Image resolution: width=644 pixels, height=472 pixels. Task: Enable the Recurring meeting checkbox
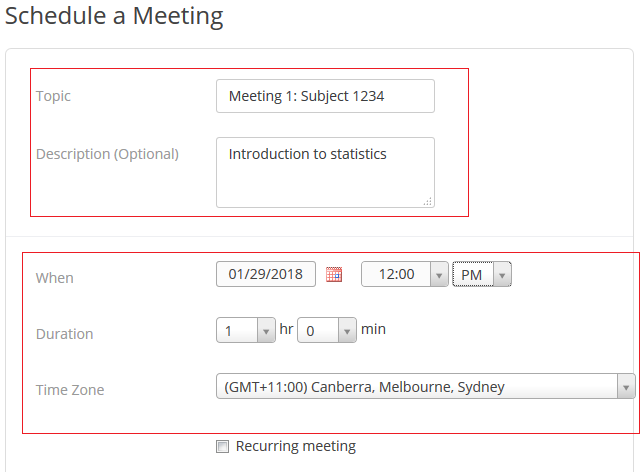(x=223, y=447)
